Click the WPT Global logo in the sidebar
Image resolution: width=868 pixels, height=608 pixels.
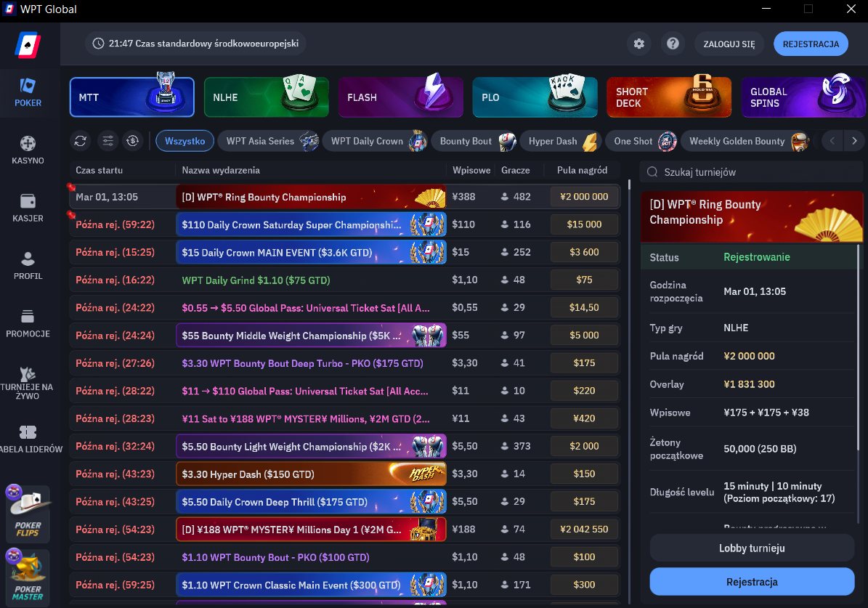tap(28, 45)
